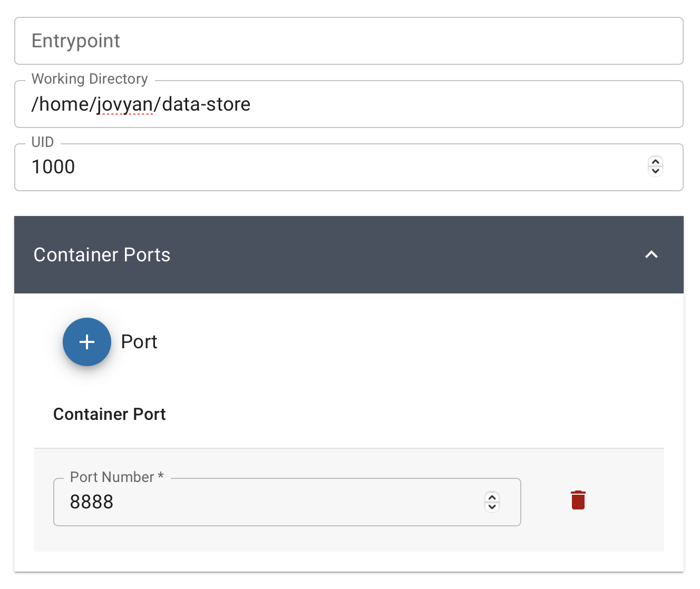Click the UID field label
Screen dimensions: 700x589
(43, 142)
